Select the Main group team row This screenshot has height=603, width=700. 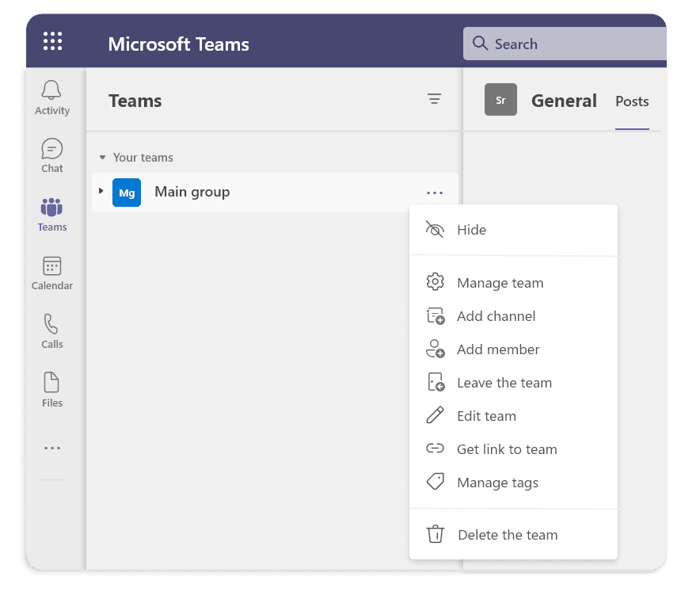click(275, 193)
